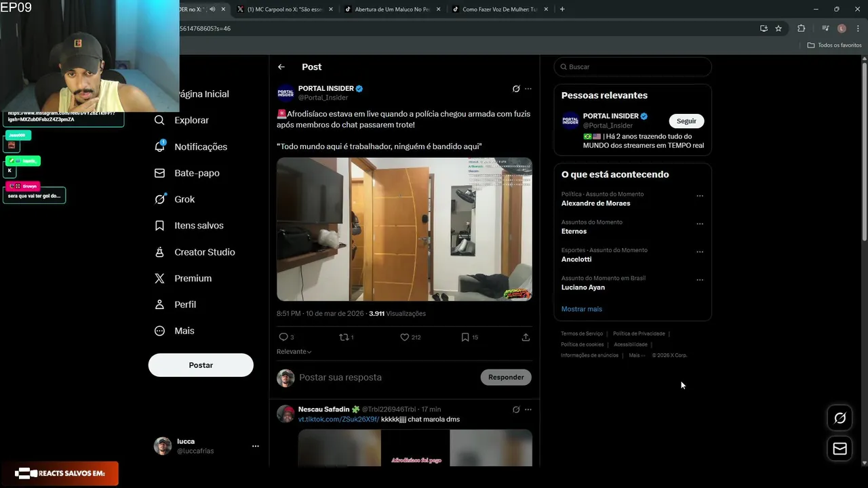
Task: Open Política de cookies link
Action: (582, 344)
